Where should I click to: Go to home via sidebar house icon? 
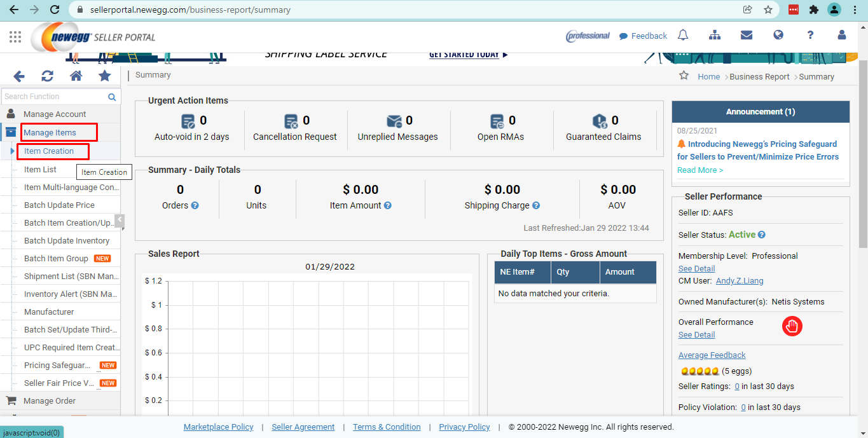pyautogui.click(x=76, y=76)
